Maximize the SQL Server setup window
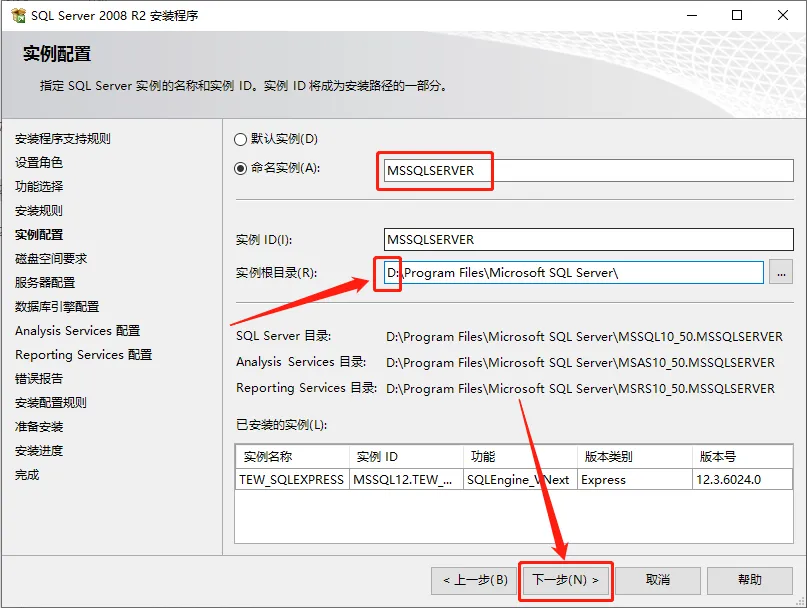This screenshot has height=608, width=807. [x=737, y=15]
